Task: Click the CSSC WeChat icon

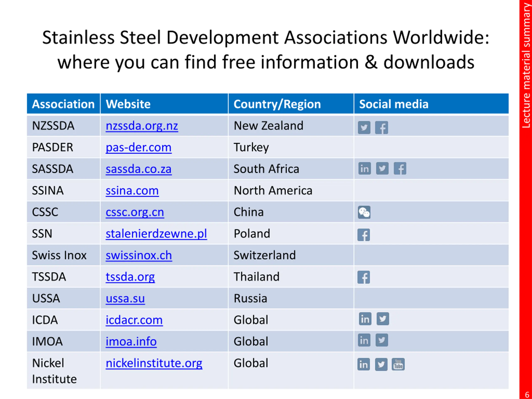Action: pyautogui.click(x=364, y=212)
